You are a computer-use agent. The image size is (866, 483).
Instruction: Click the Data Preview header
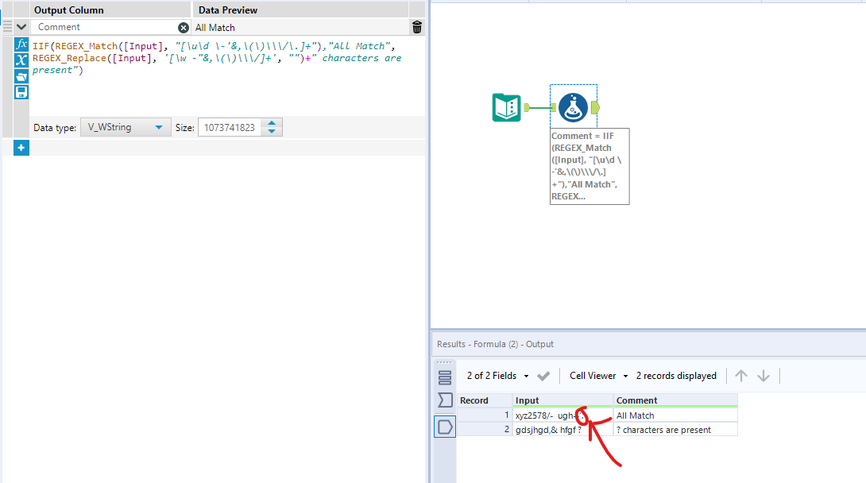coord(228,10)
